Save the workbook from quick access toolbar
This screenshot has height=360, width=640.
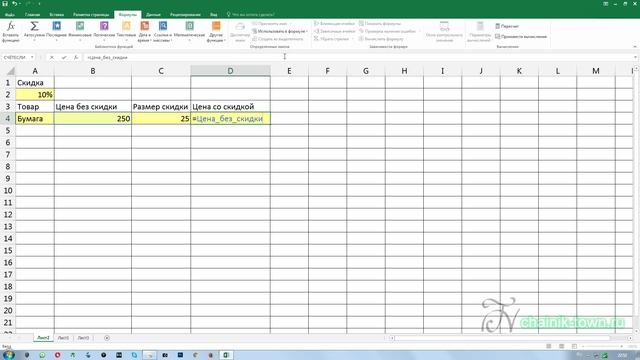(x=5, y=4)
